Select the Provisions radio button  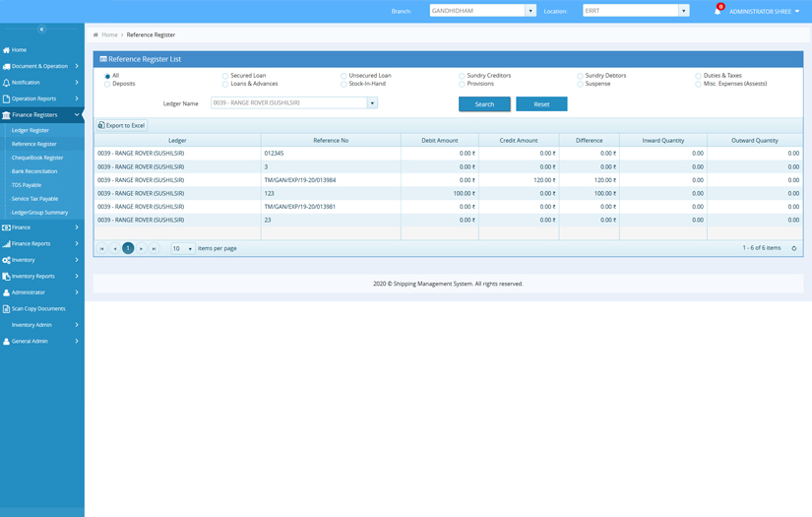tap(462, 84)
